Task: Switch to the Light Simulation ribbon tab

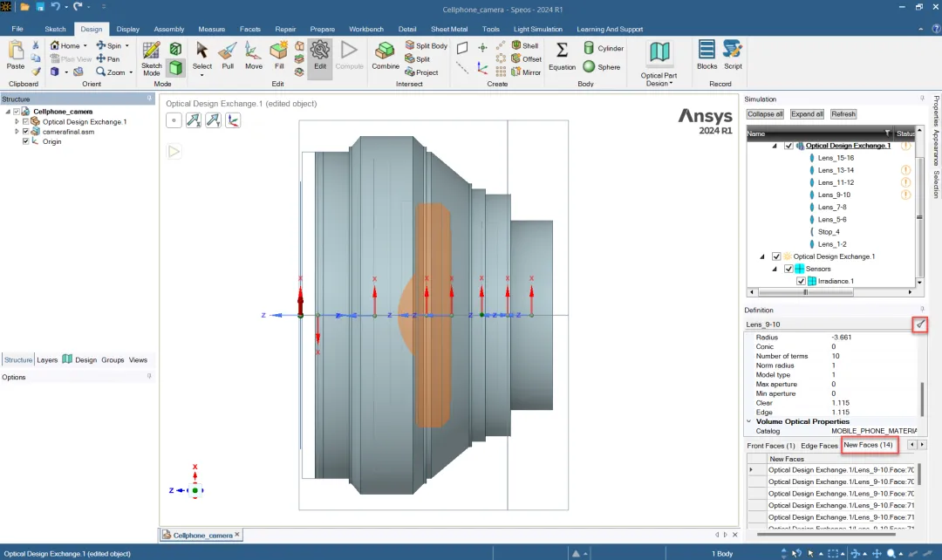Action: coord(537,29)
